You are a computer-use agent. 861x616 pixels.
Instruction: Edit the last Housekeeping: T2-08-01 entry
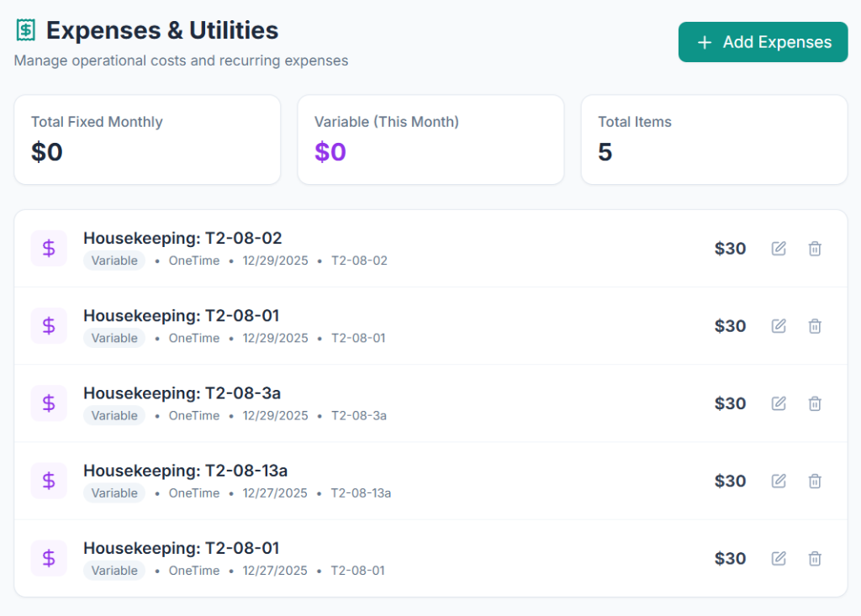tap(778, 558)
